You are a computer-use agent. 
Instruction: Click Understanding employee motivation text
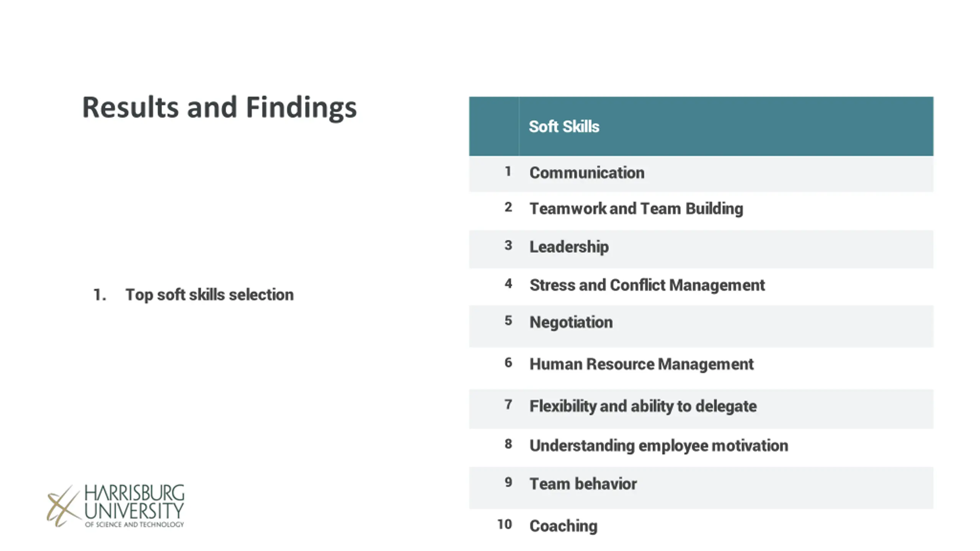tap(658, 446)
